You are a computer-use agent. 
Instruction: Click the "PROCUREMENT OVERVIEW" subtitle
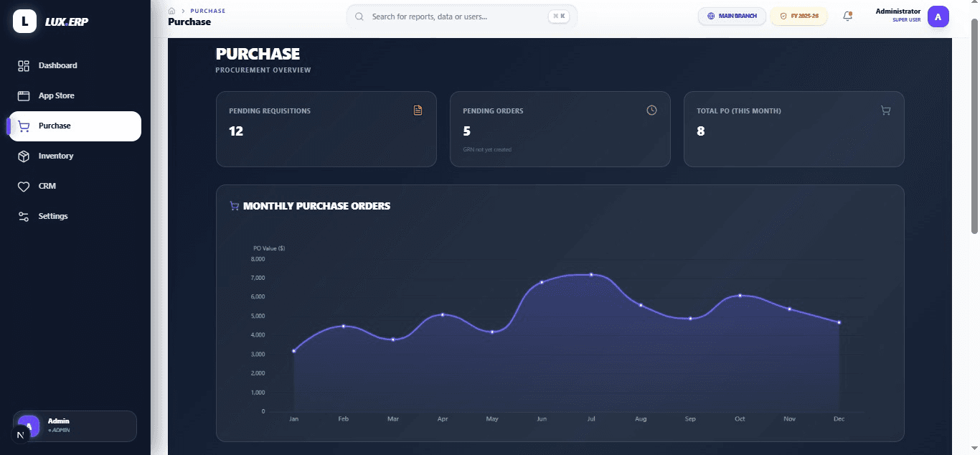263,70
